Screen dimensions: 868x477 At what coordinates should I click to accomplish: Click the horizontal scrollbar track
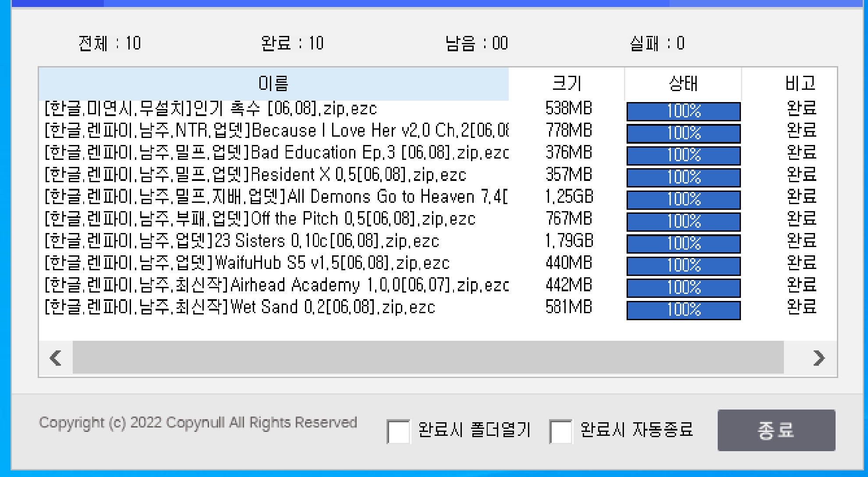tap(428, 358)
